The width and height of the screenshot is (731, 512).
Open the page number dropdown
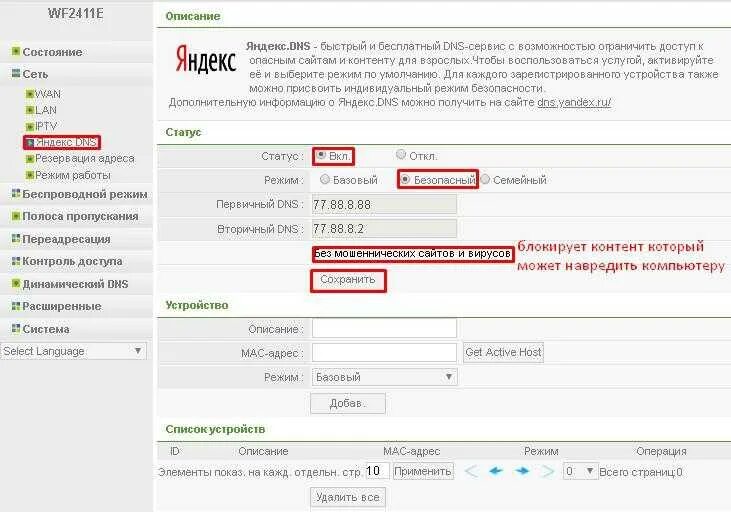coord(579,471)
